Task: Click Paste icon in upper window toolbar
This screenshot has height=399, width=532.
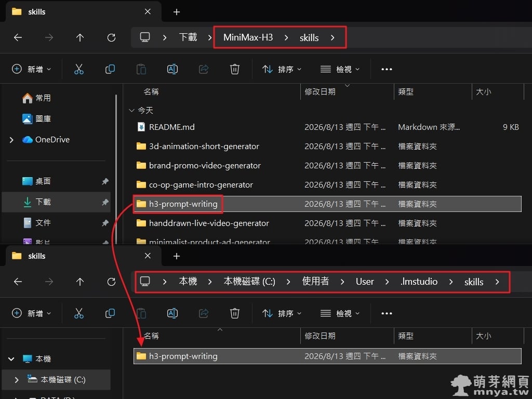Action: click(141, 69)
